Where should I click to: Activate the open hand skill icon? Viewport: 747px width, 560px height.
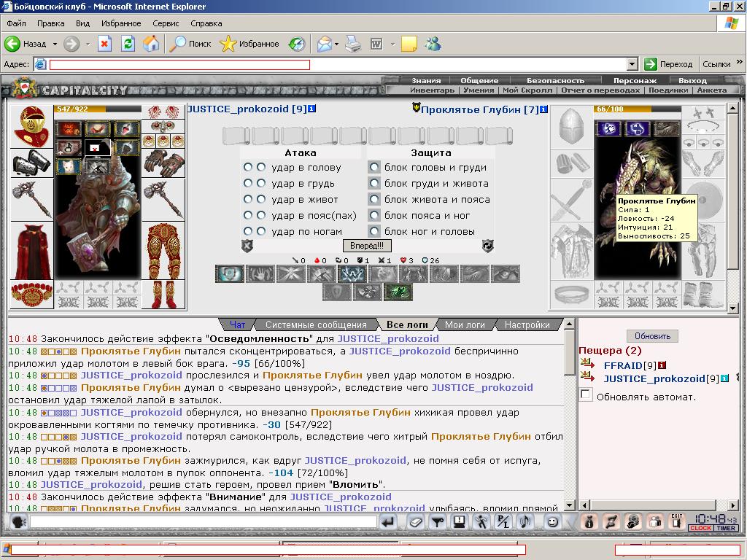pos(260,274)
